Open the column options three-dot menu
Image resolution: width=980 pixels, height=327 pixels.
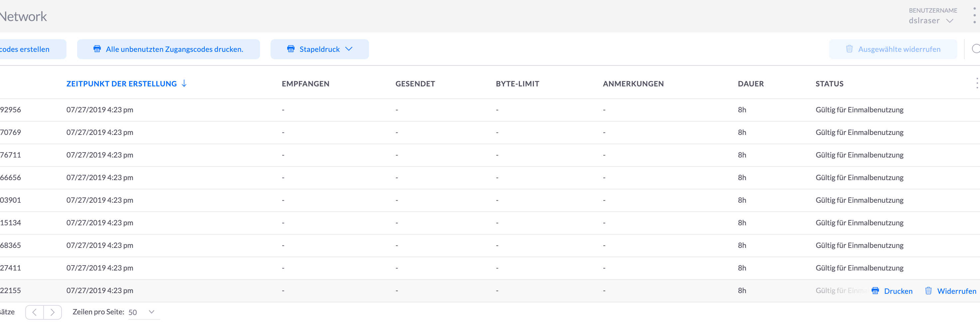(977, 83)
